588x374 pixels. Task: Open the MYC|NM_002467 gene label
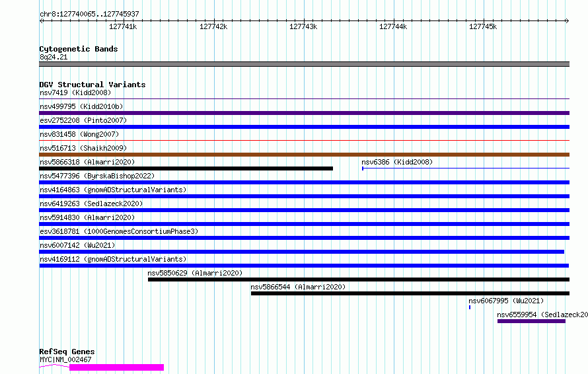[x=65, y=359]
